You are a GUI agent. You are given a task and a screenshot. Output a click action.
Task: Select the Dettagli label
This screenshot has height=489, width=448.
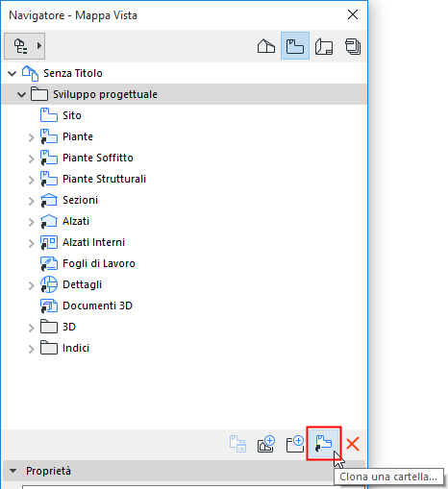(x=82, y=284)
